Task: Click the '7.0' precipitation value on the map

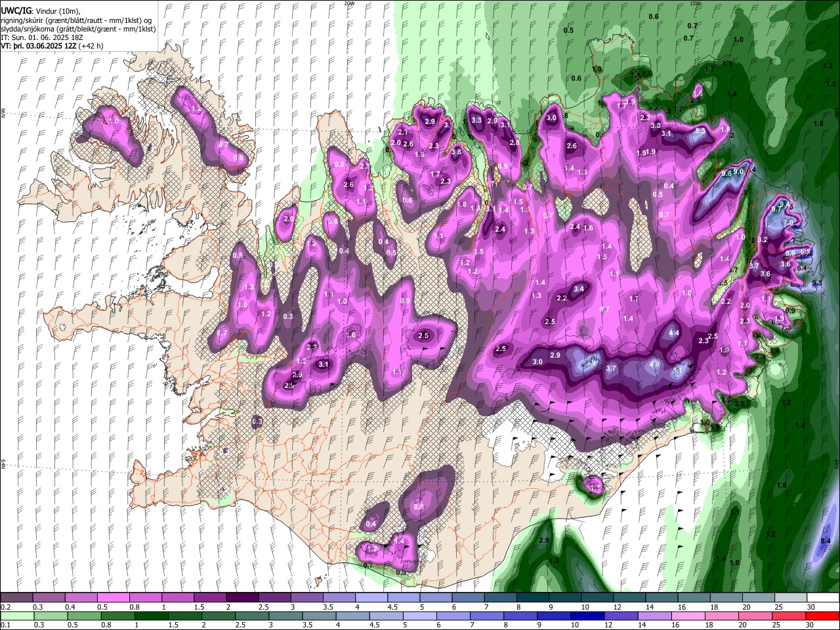Action: [788, 223]
